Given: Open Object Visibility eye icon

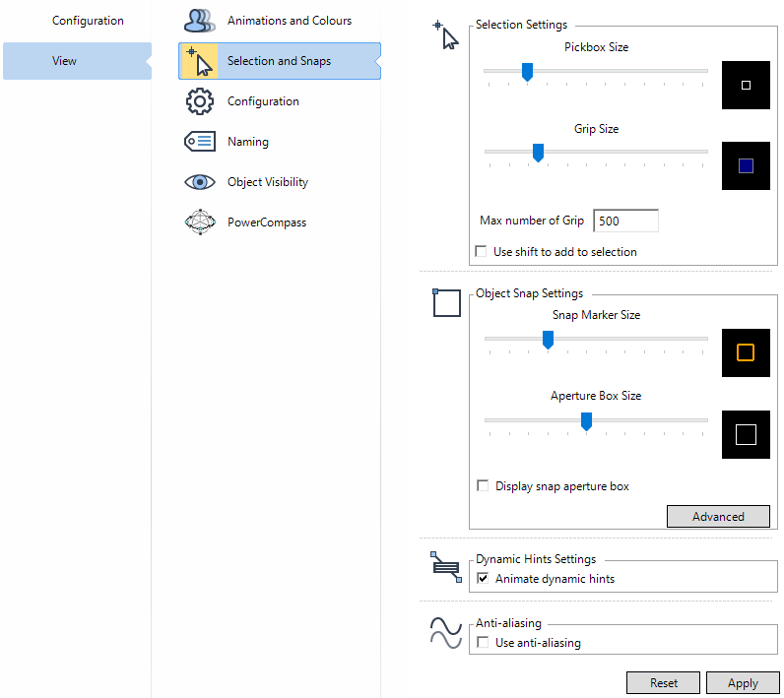Looking at the screenshot, I should pyautogui.click(x=200, y=182).
